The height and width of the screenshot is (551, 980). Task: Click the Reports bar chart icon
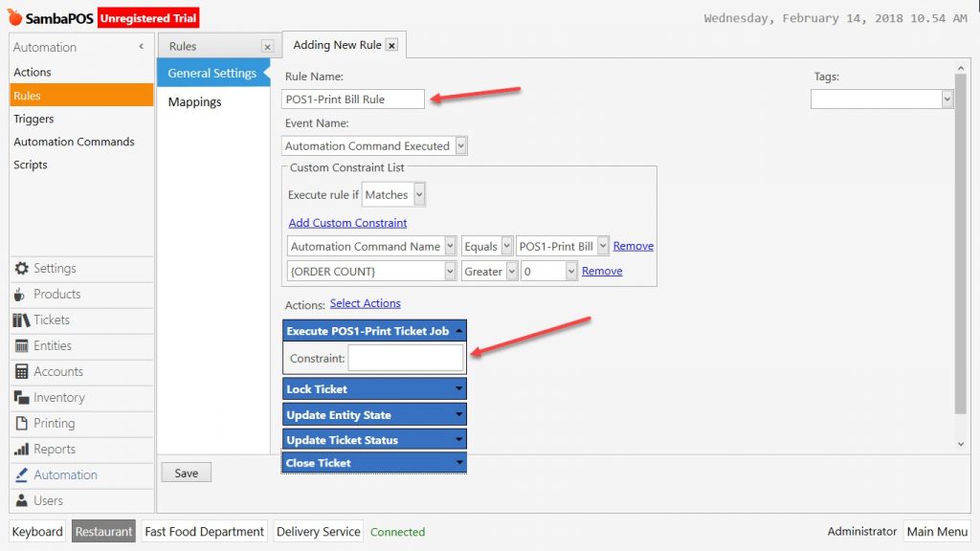click(21, 449)
